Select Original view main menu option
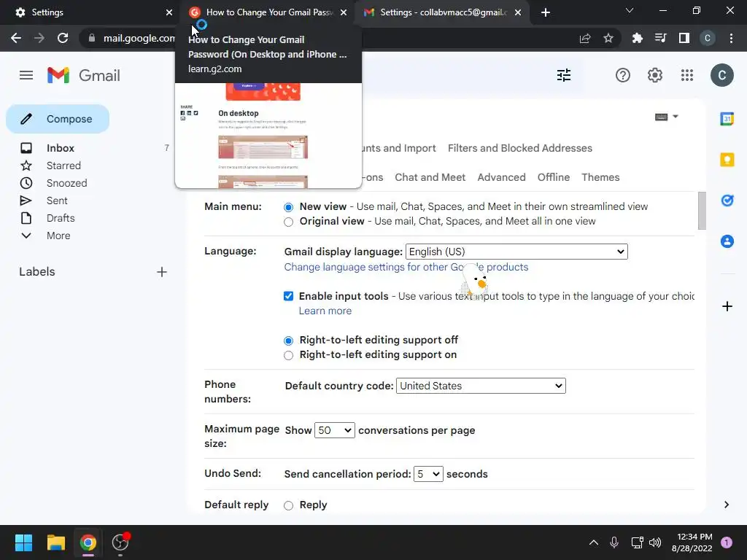 point(288,222)
